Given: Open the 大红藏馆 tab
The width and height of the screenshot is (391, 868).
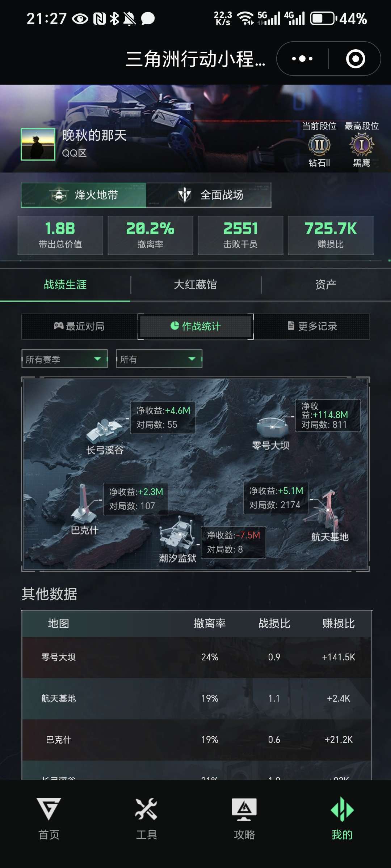Looking at the screenshot, I should click(195, 285).
